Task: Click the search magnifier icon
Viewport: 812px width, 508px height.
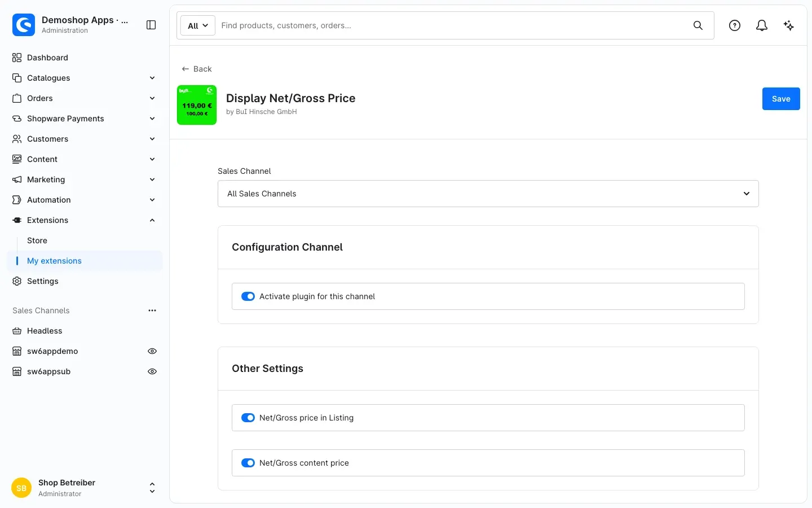Action: click(x=698, y=25)
